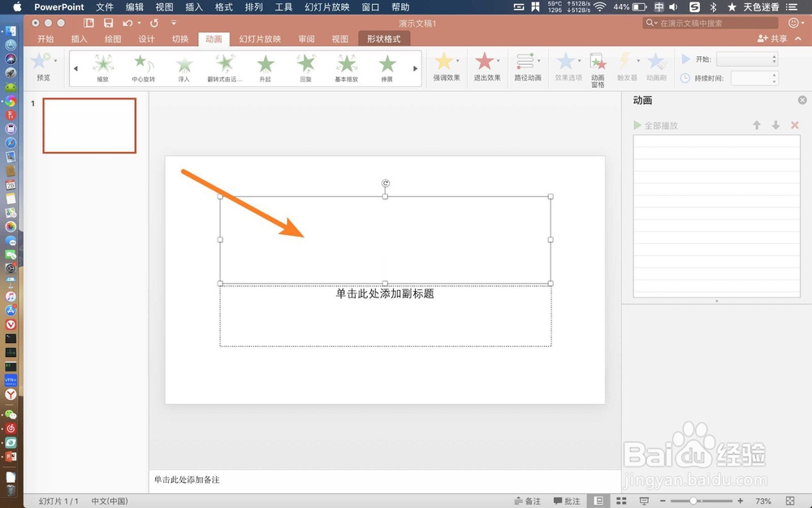
Task: Apply the 浮入 (Float In) animation
Action: 184,65
